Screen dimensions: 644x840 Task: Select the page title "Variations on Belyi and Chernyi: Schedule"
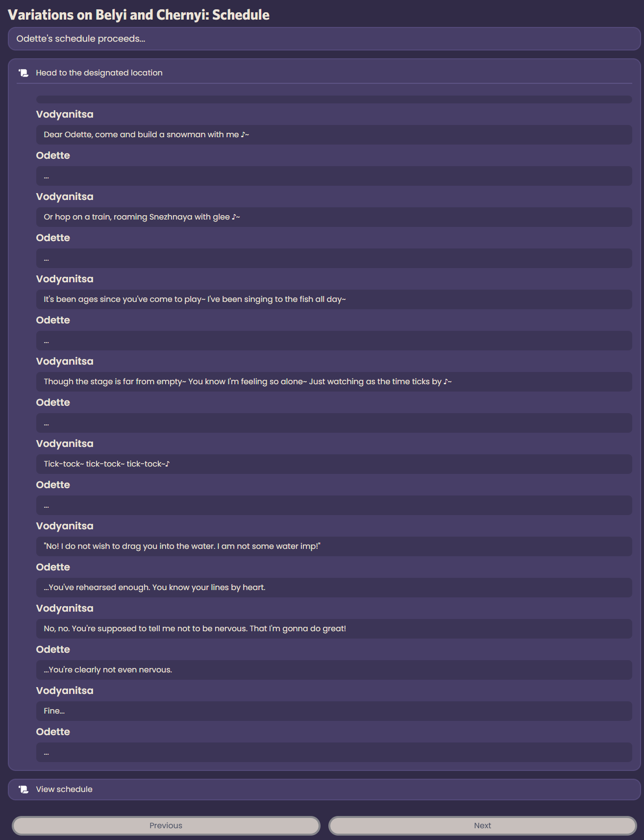139,15
